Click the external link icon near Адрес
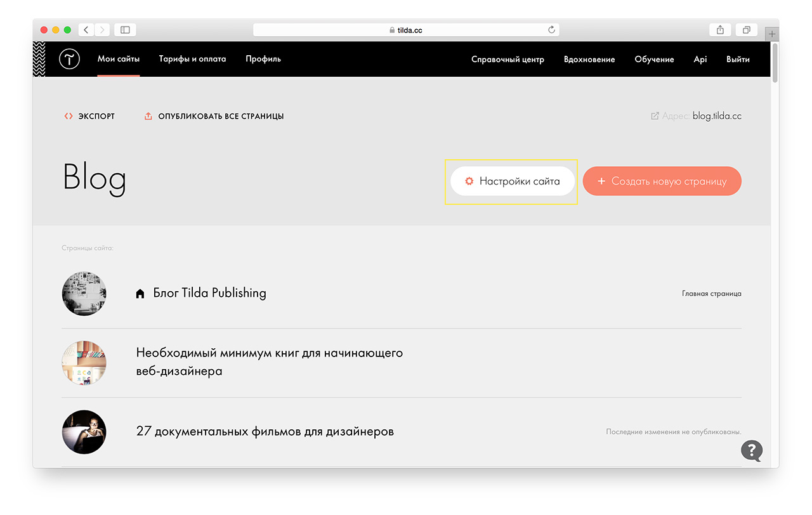 [x=655, y=116]
